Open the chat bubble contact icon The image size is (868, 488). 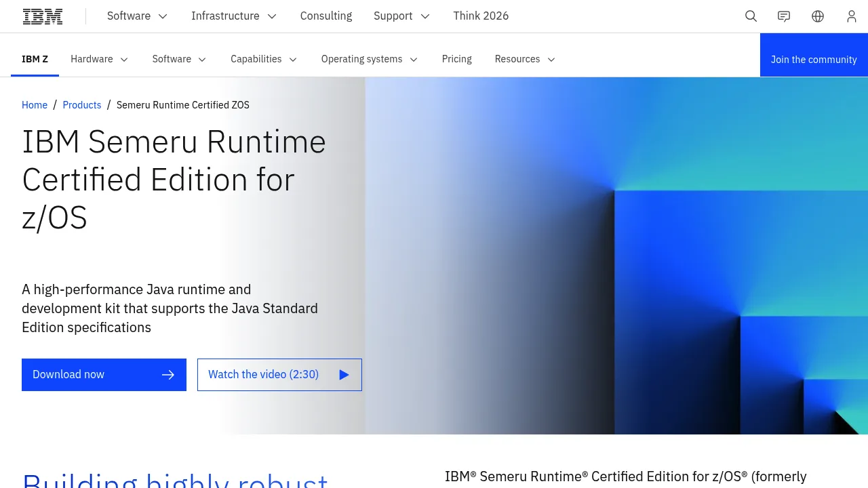click(x=784, y=16)
